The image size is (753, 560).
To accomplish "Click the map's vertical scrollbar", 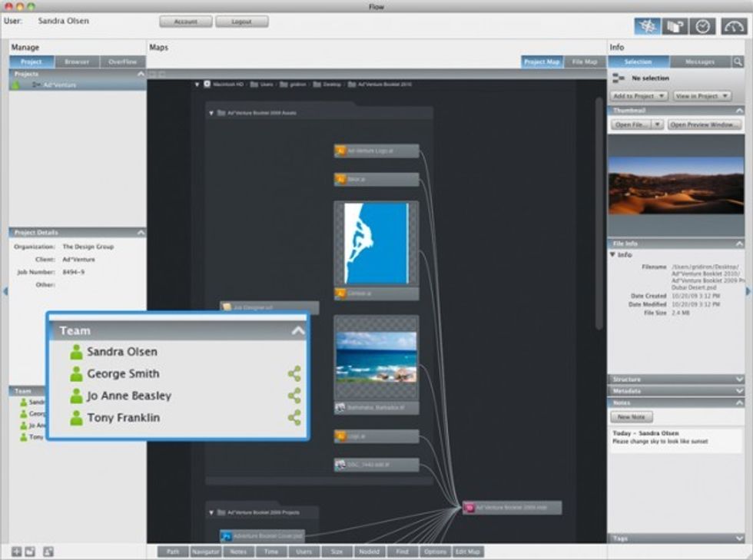I will coord(599,214).
